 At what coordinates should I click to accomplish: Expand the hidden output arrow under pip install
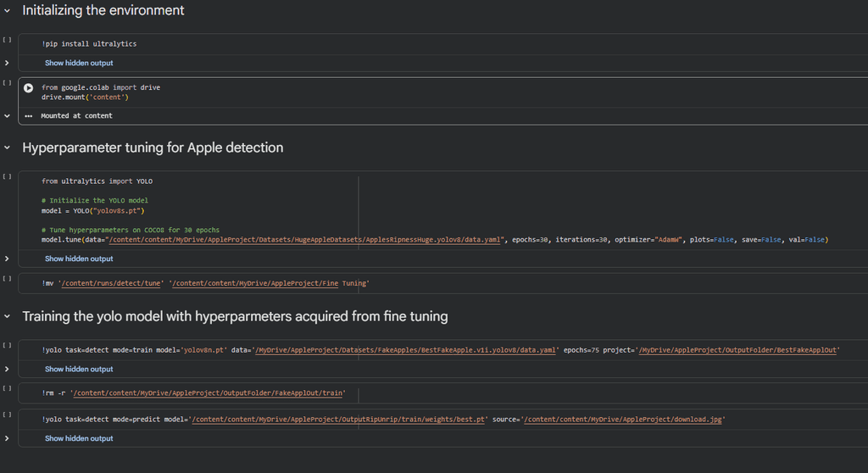tap(7, 63)
